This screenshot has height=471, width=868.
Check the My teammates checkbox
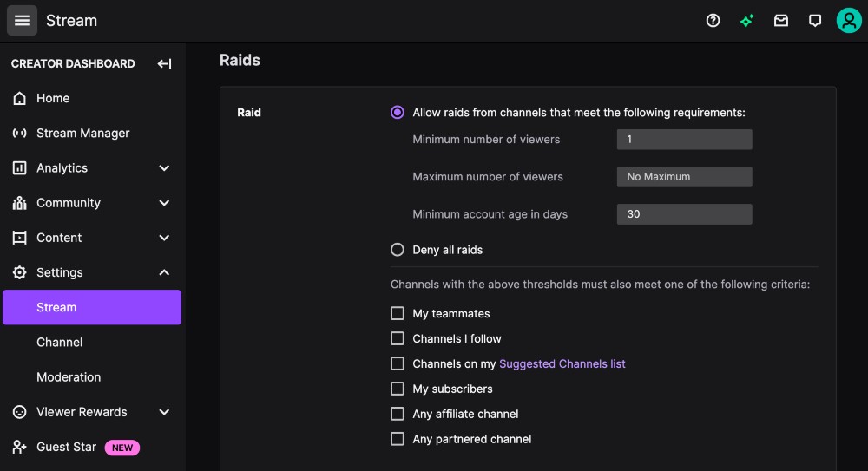pyautogui.click(x=398, y=313)
